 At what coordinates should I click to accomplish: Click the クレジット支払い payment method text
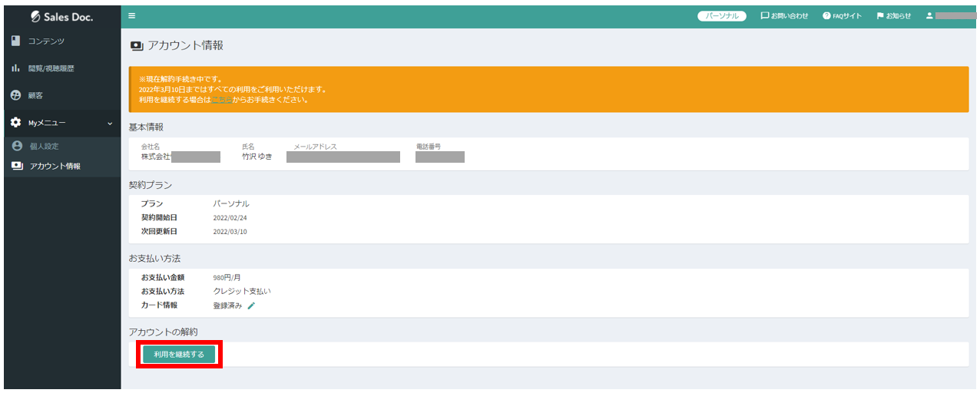(x=241, y=292)
